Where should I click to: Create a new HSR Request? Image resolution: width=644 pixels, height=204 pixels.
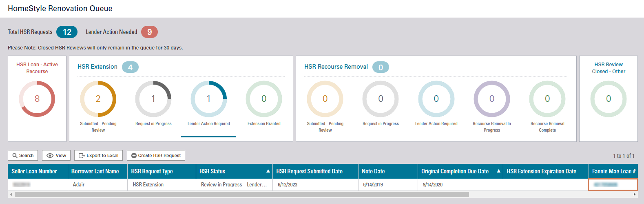(156, 155)
